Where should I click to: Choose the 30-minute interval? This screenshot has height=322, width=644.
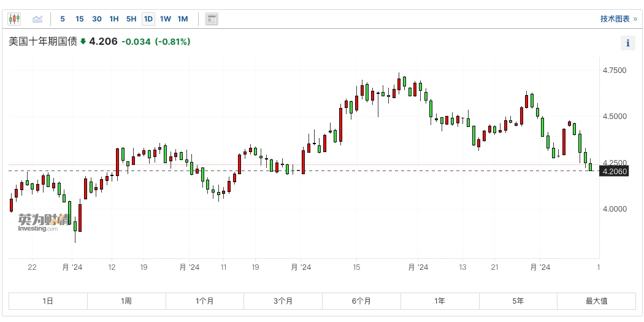(x=97, y=19)
